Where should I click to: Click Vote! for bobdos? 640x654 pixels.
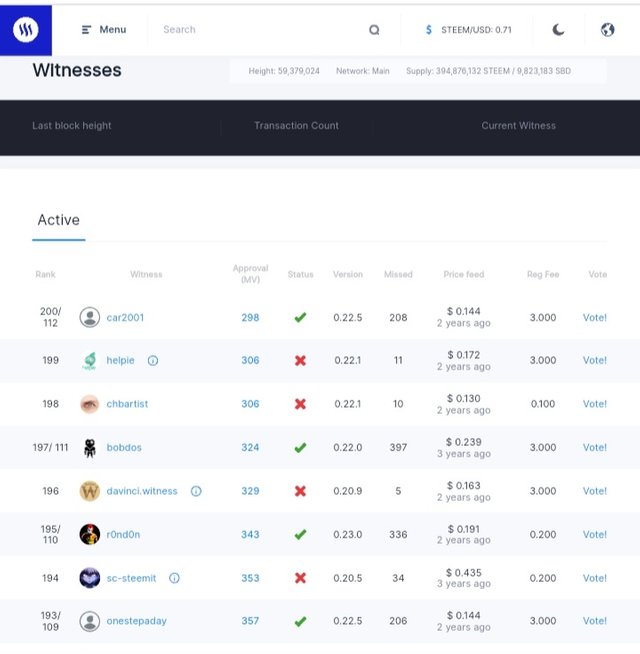595,448
